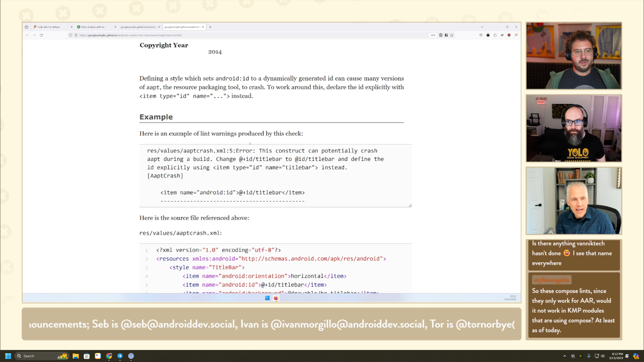Click the uBlock red shield extension icon

(x=509, y=35)
